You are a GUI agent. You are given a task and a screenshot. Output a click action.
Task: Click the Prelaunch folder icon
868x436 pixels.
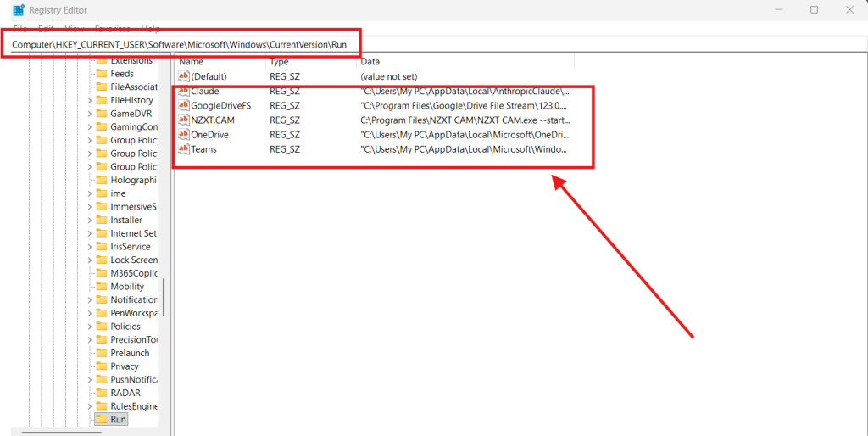click(102, 353)
